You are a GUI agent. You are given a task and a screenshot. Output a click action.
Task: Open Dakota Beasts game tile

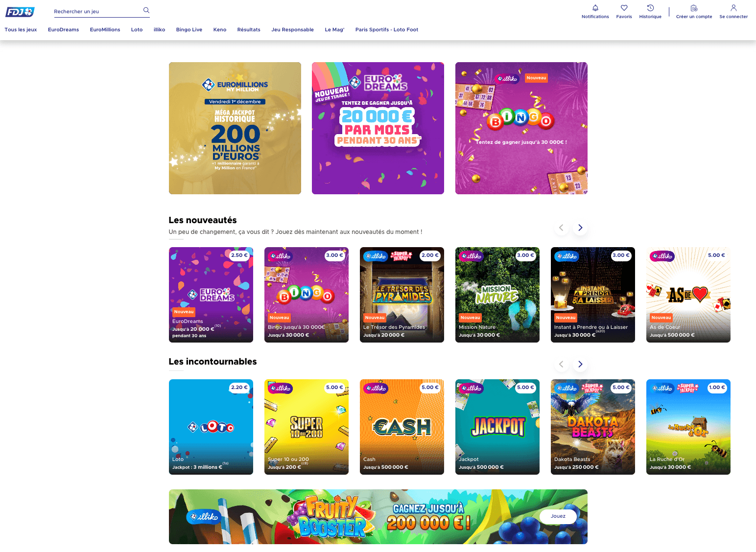(593, 427)
